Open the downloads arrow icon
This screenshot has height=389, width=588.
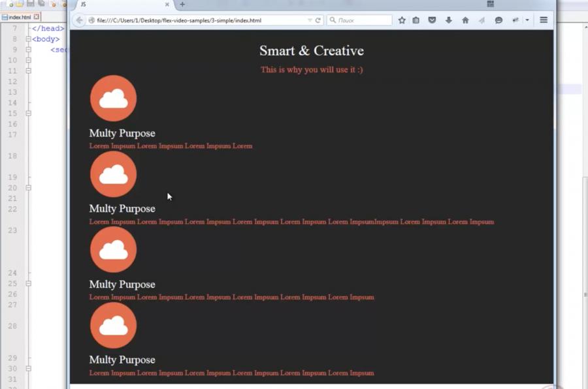449,20
